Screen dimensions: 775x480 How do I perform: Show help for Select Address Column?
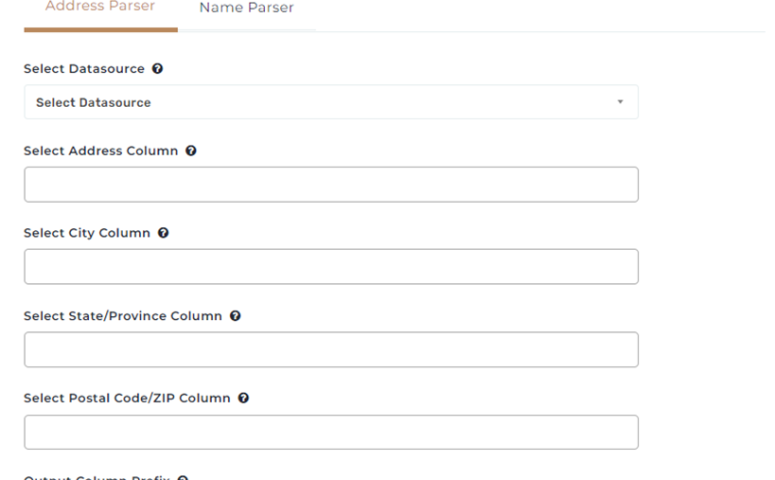tap(191, 151)
